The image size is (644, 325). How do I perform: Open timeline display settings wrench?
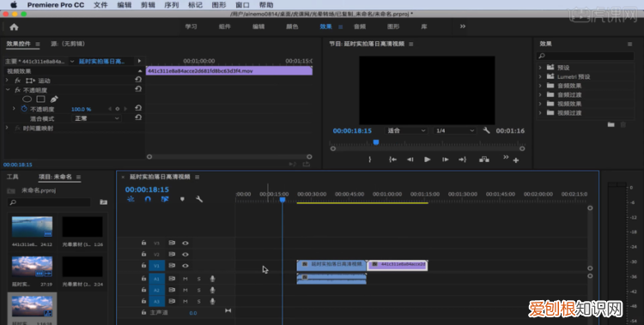[x=199, y=199]
